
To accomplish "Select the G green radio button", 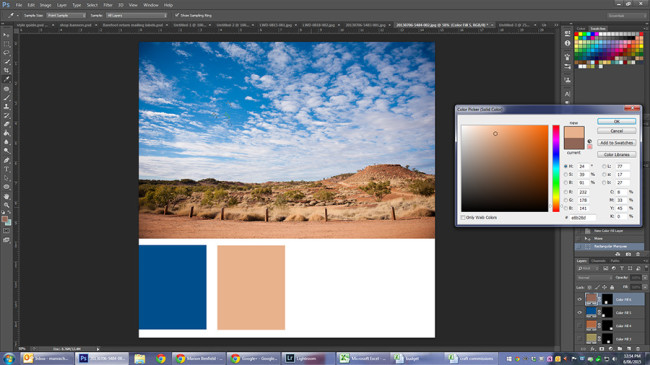I will pos(566,200).
